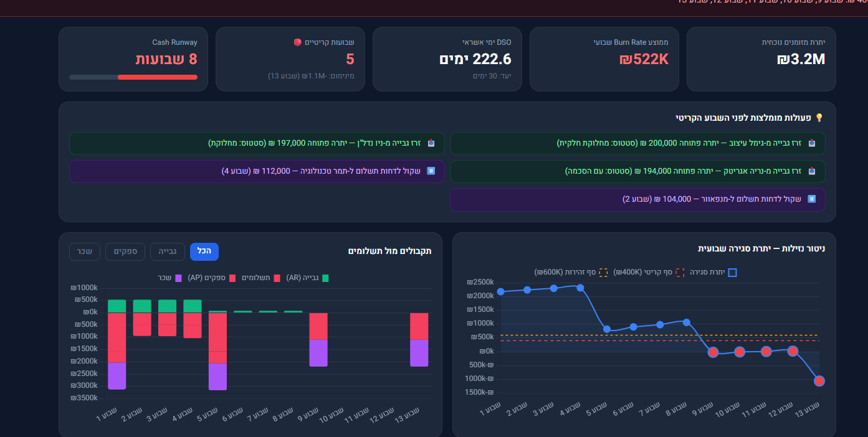
Task: Click purple salary bar for week 1
Action: pyautogui.click(x=117, y=376)
